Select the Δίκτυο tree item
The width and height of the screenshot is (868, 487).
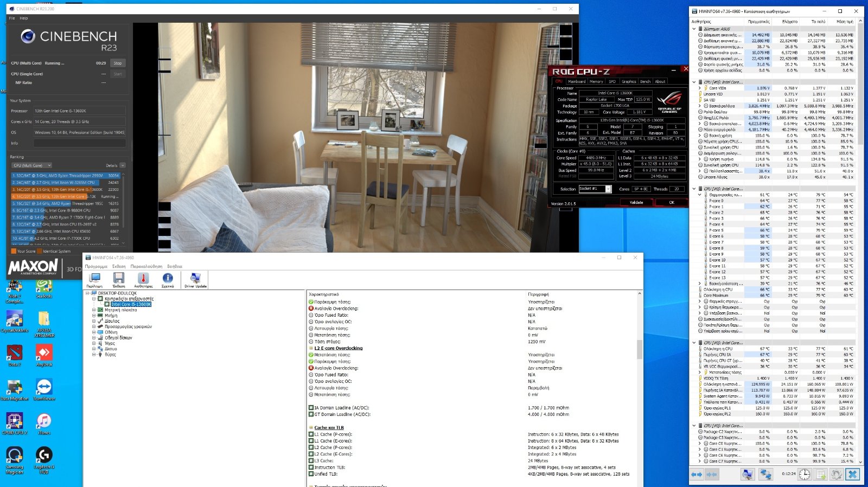(x=111, y=349)
